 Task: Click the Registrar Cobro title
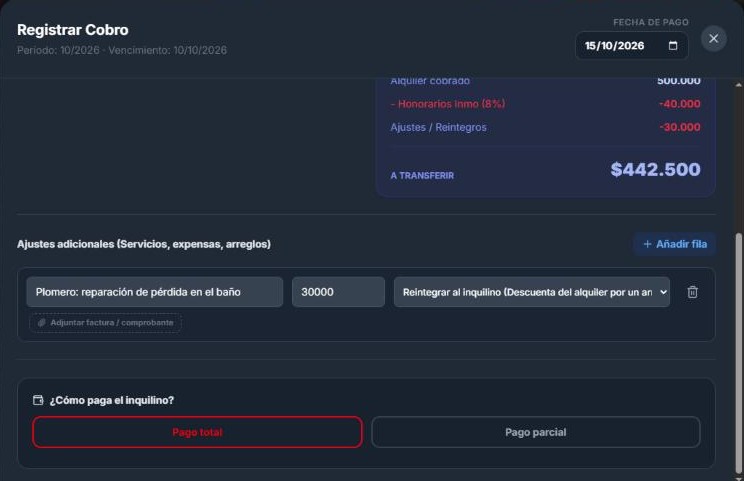(x=73, y=30)
